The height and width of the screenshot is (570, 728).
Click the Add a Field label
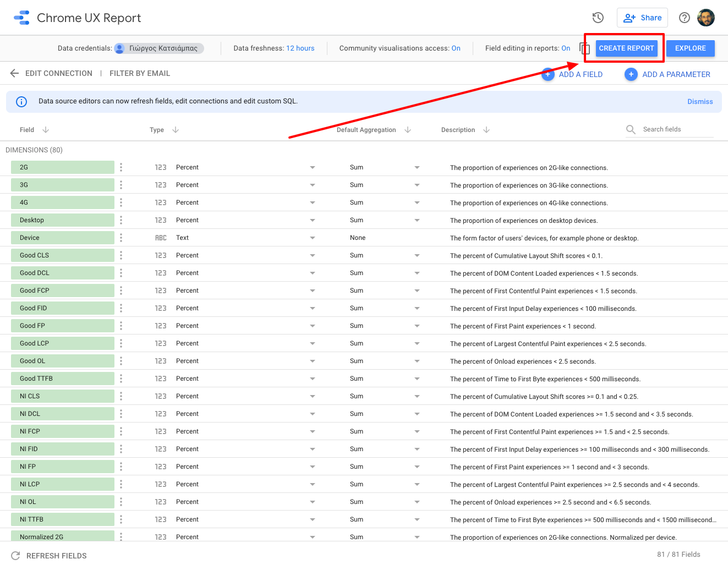tap(581, 74)
